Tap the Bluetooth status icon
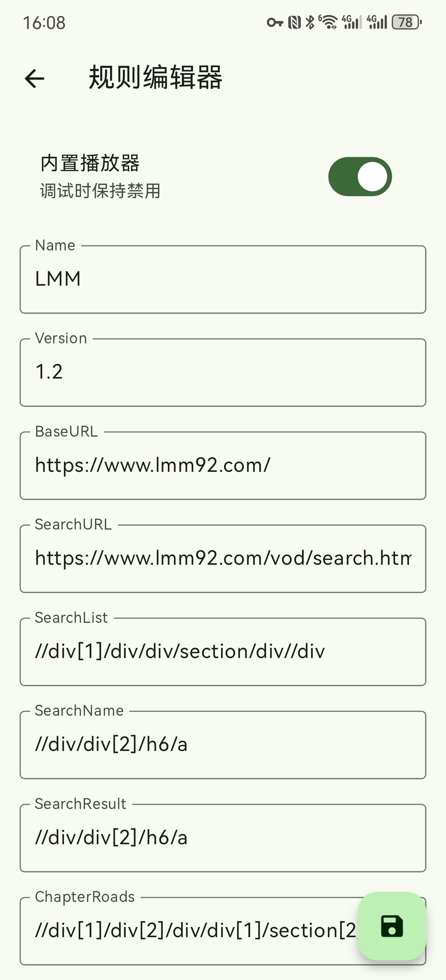The height and width of the screenshot is (980, 446). (x=310, y=23)
